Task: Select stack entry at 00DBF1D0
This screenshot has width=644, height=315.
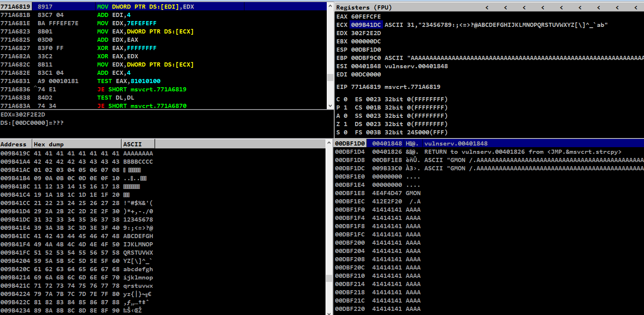Action: 489,143
